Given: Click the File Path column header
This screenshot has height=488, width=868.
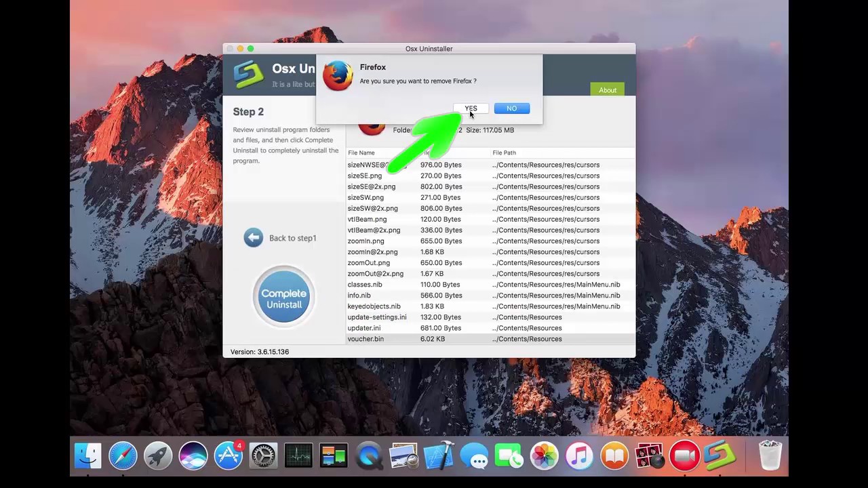Looking at the screenshot, I should (504, 152).
